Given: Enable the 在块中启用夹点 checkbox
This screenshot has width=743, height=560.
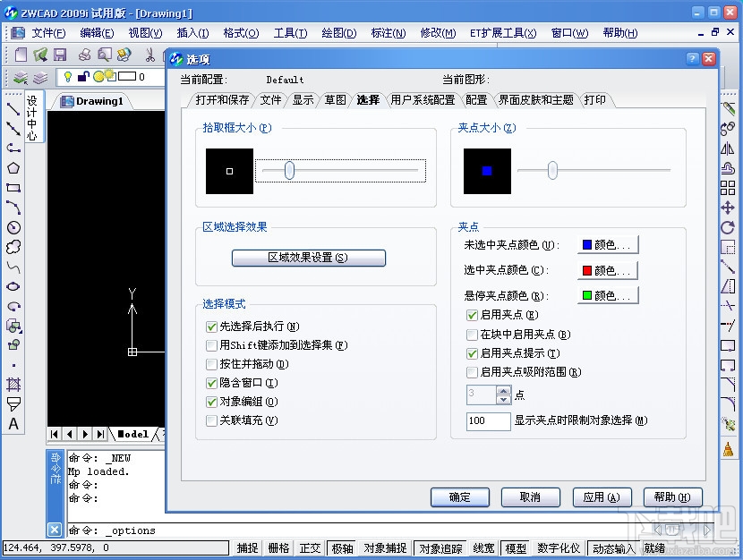Looking at the screenshot, I should point(472,335).
